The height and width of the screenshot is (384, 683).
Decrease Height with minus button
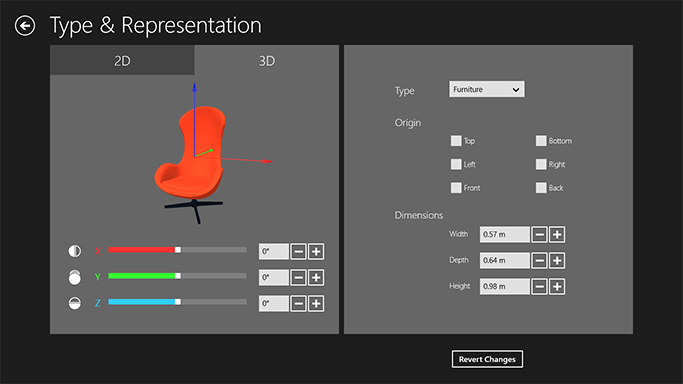point(539,286)
